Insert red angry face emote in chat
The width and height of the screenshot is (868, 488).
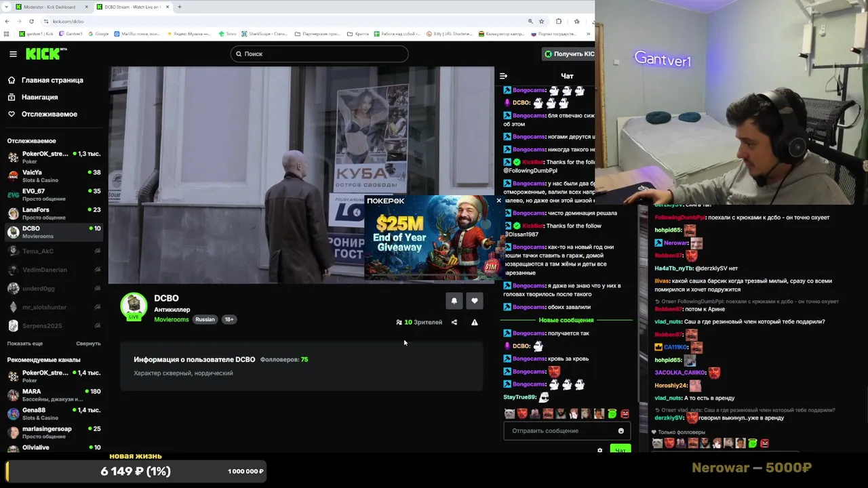point(625,413)
